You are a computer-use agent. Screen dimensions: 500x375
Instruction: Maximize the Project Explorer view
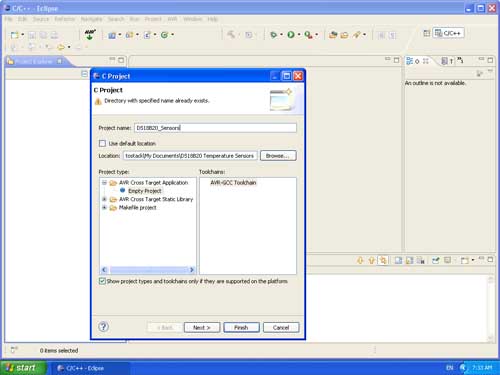(x=121, y=60)
